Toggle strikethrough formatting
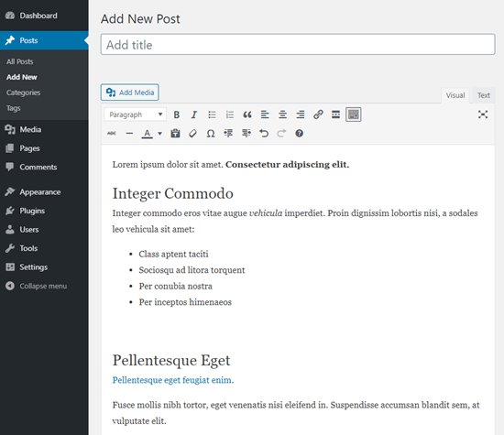 112,134
